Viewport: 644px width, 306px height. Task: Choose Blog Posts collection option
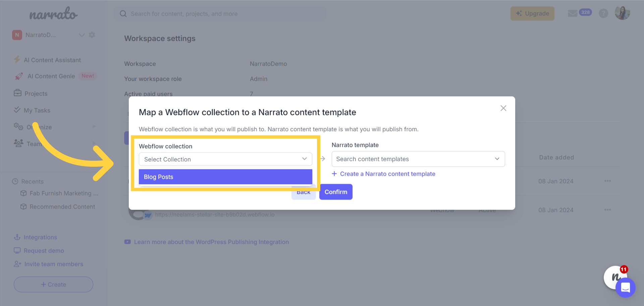click(x=225, y=177)
